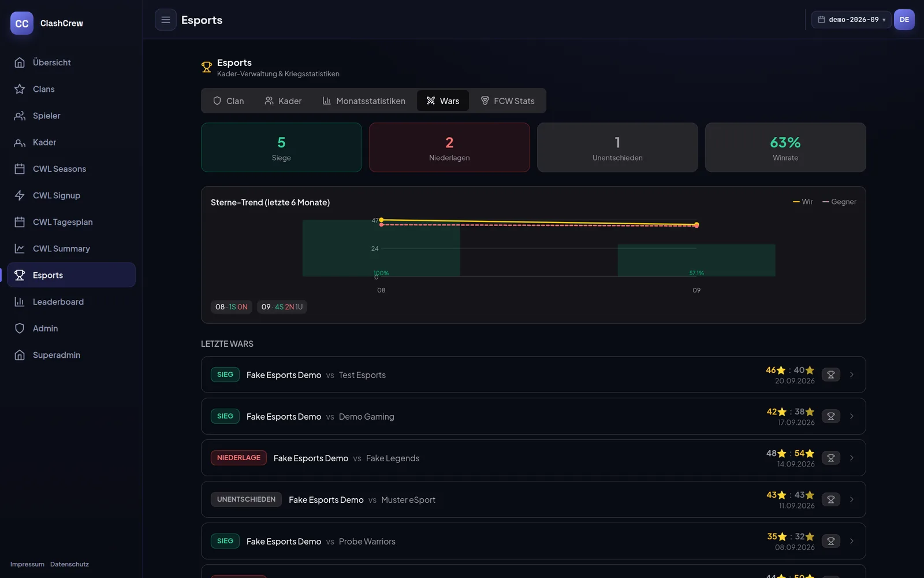
Task: Click the ClashCrew CC logo icon
Action: pos(22,23)
